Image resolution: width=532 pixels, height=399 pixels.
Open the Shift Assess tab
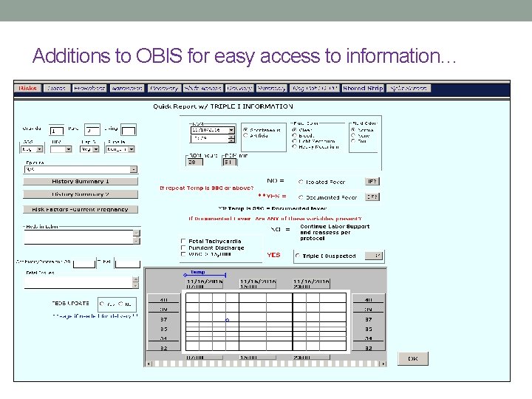[x=203, y=88]
